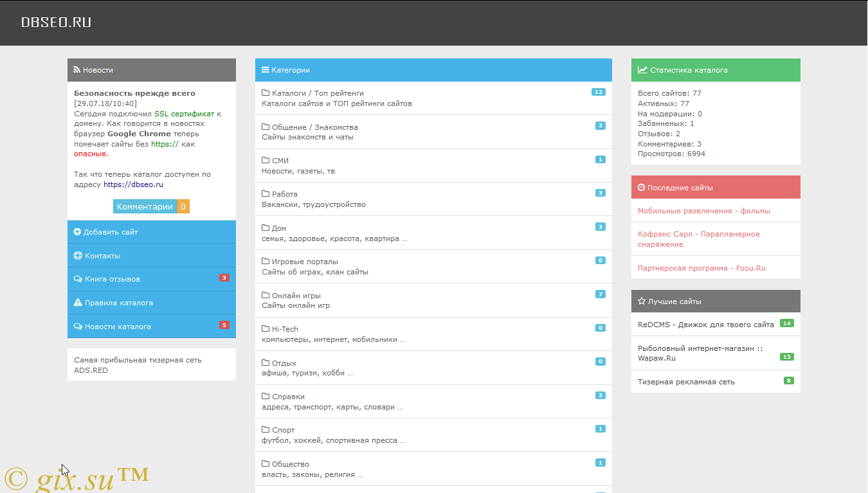868x493 pixels.
Task: Click the star icon beside Лучшие сайты
Action: (642, 301)
